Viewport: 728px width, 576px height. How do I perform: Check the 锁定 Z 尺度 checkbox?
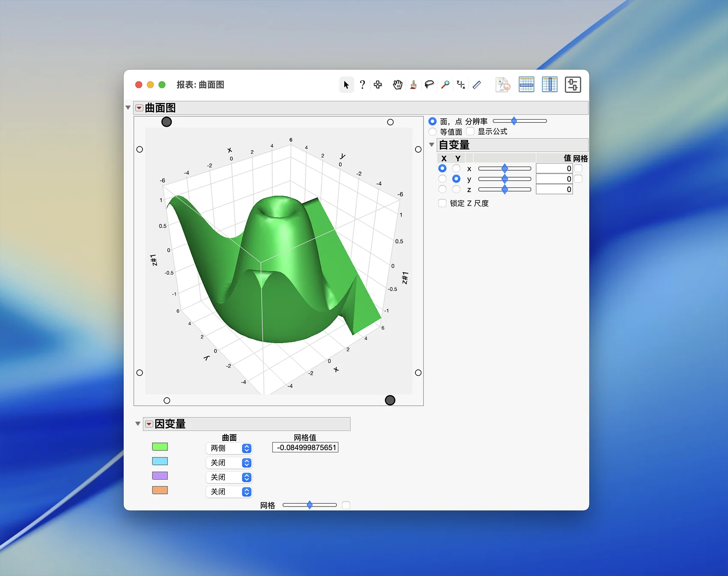click(x=442, y=203)
